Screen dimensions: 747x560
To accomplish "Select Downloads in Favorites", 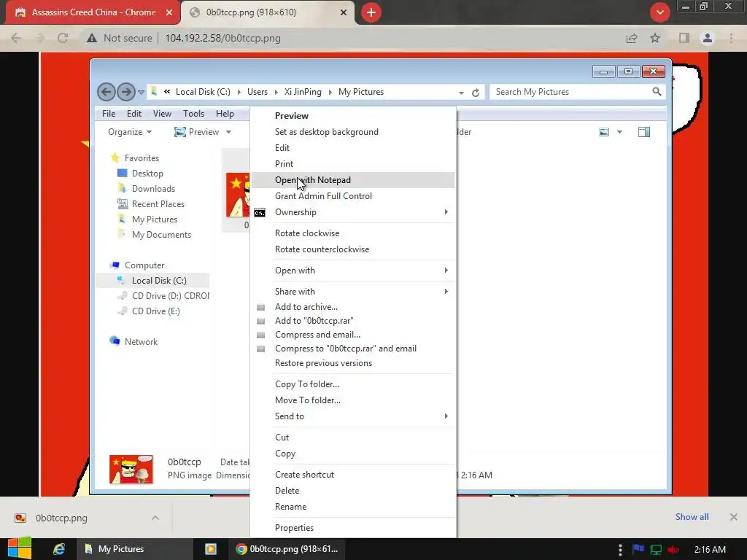I will click(153, 189).
